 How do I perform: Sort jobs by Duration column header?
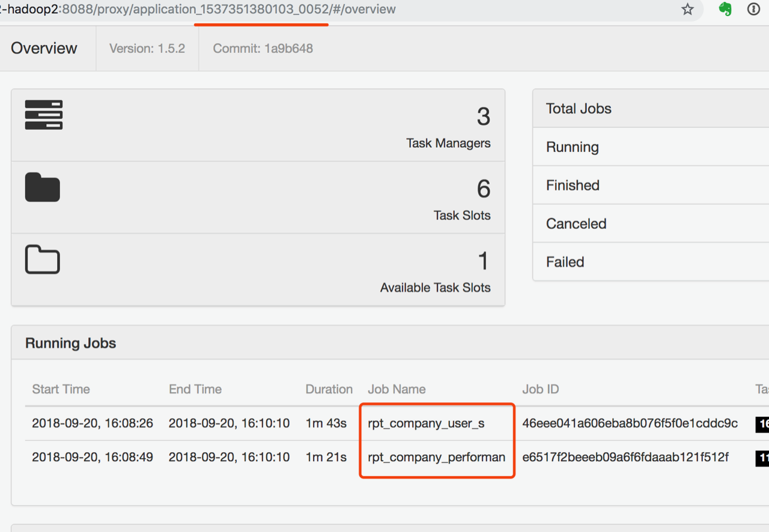point(329,389)
